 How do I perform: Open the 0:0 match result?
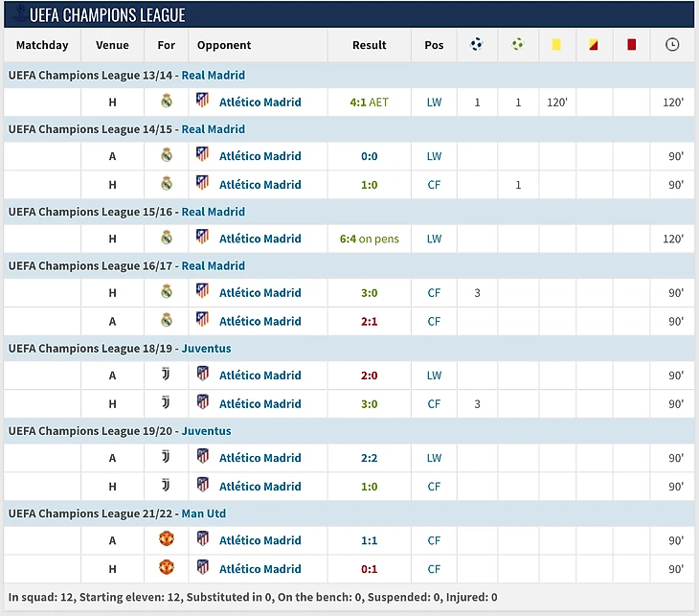click(369, 156)
